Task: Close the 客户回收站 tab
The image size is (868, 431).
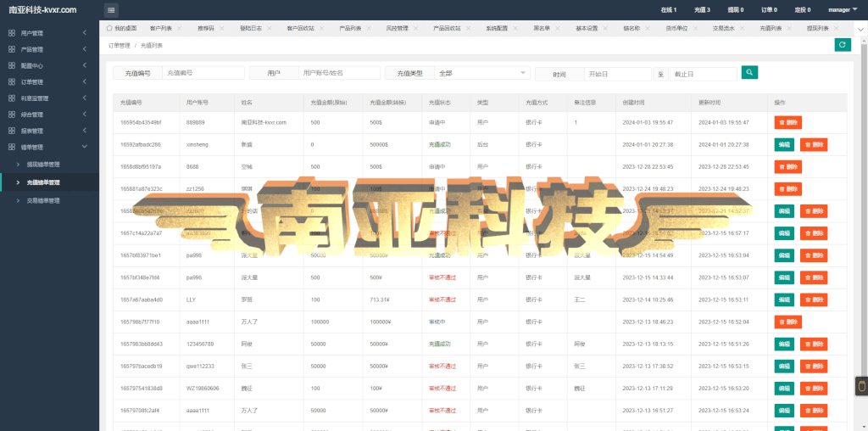Action: (x=322, y=28)
